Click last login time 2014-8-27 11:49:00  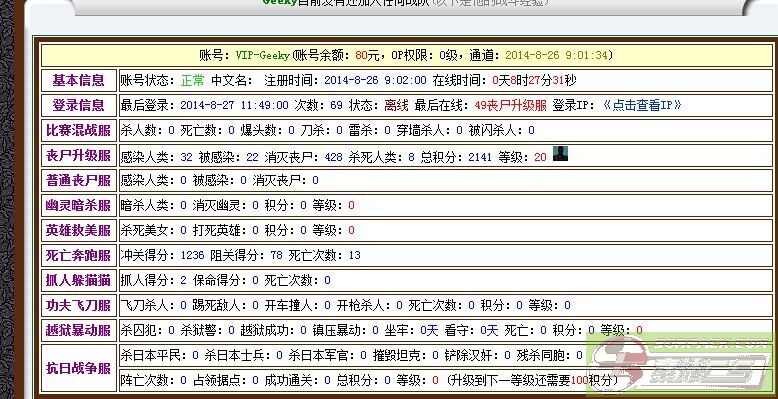point(235,105)
